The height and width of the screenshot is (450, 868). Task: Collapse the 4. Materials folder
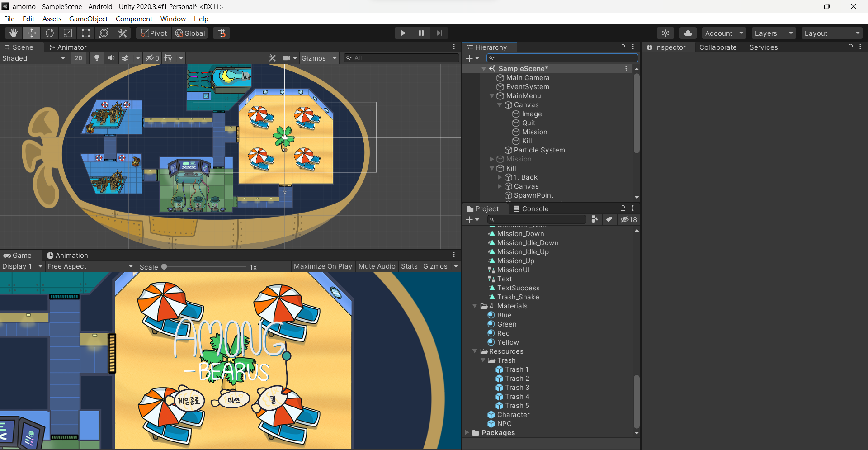pyautogui.click(x=475, y=306)
